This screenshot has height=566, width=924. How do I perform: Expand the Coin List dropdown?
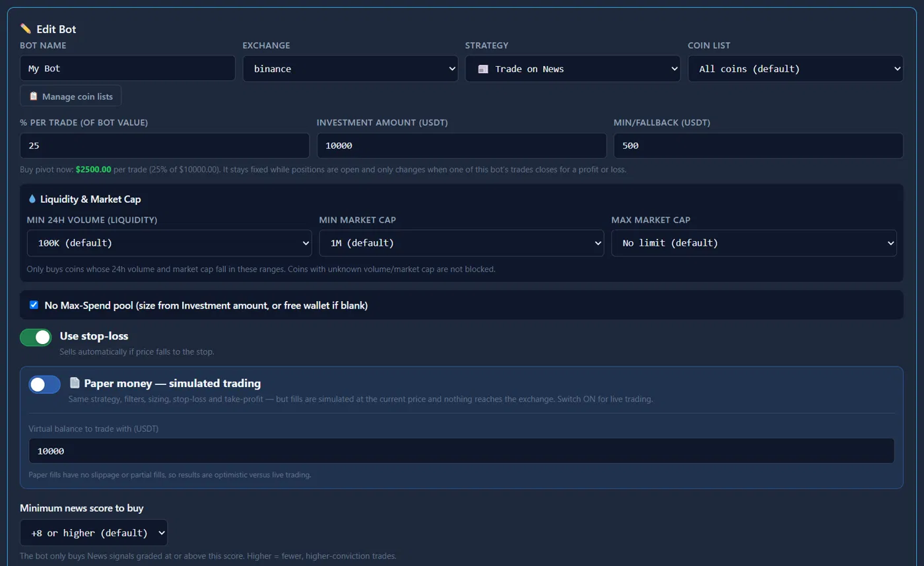tap(795, 69)
